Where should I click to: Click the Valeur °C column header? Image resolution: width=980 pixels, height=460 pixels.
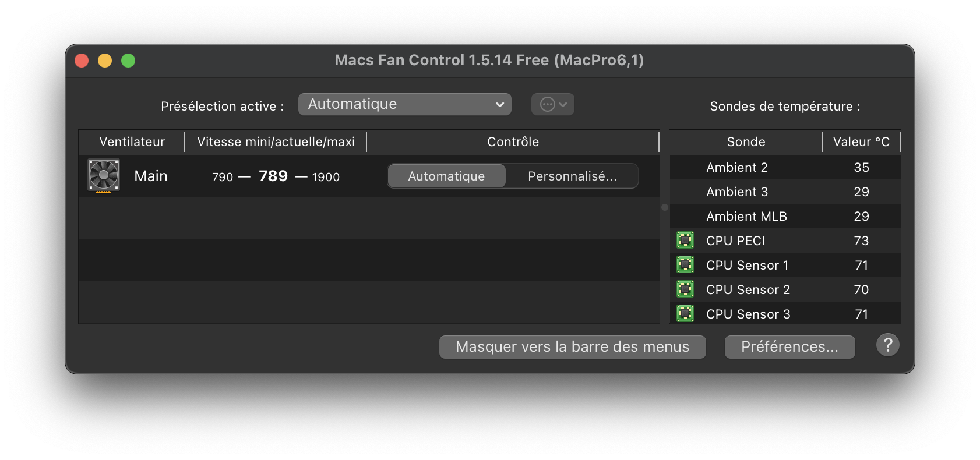(x=861, y=141)
